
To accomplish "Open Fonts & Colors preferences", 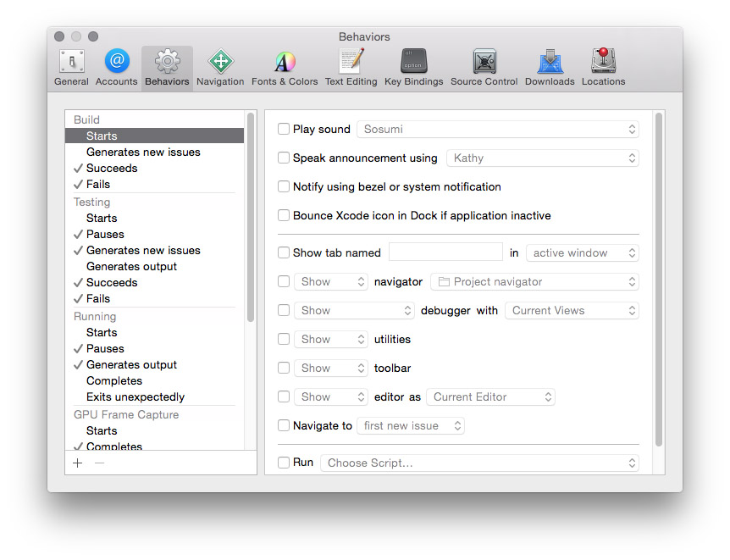I will tap(285, 68).
